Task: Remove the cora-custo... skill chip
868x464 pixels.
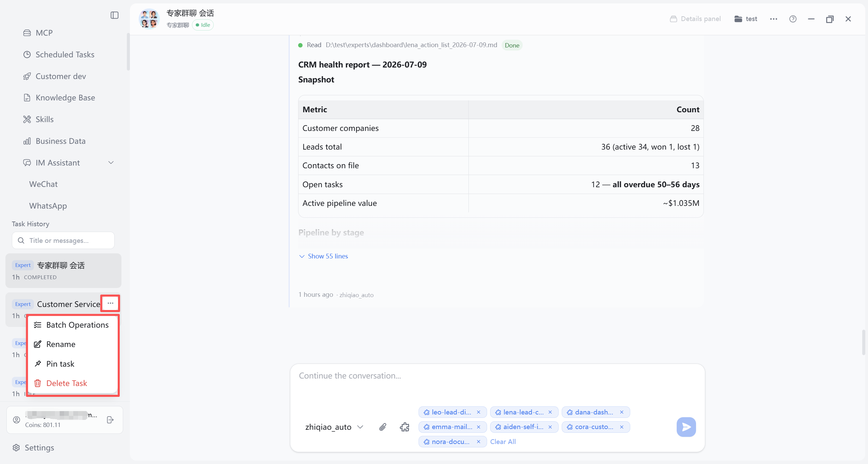Action: (x=622, y=427)
